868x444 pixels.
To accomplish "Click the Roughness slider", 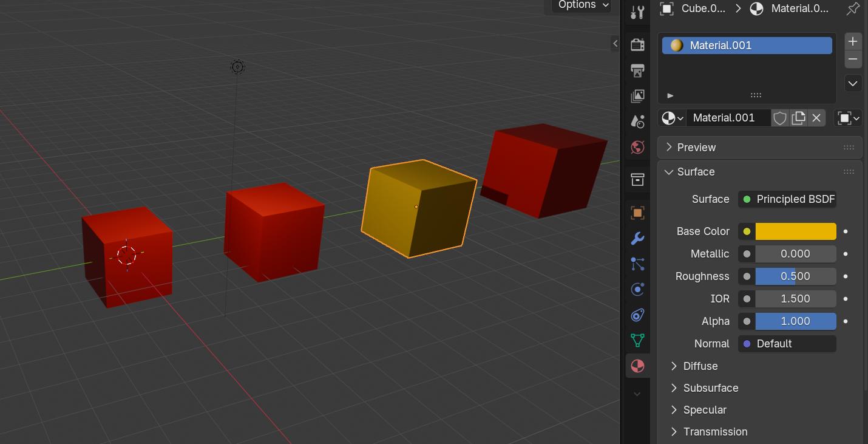I will pyautogui.click(x=796, y=276).
